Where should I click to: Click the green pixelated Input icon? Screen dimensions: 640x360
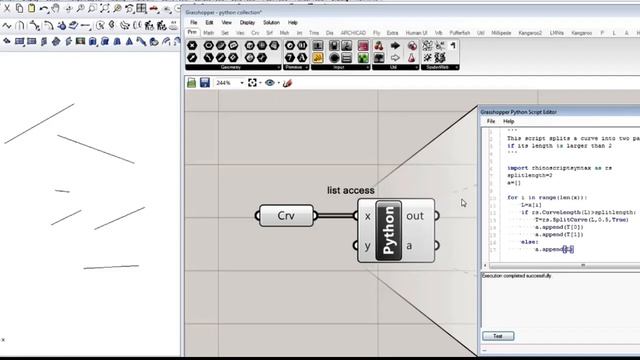363,58
